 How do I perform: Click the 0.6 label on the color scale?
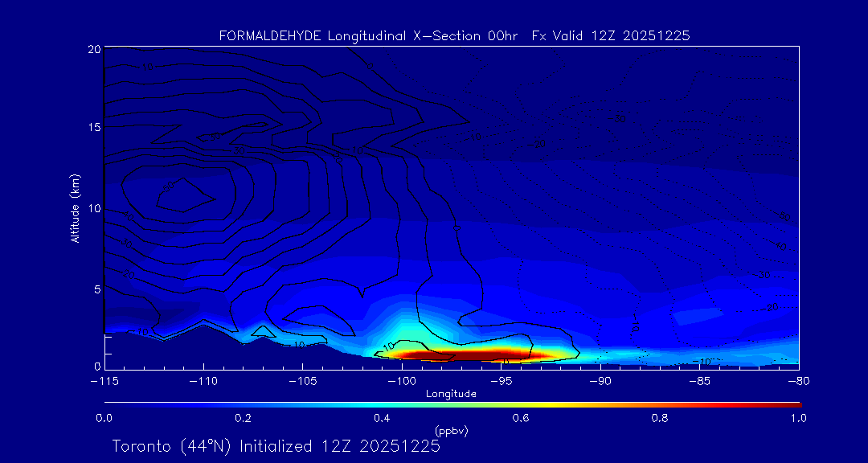click(521, 418)
